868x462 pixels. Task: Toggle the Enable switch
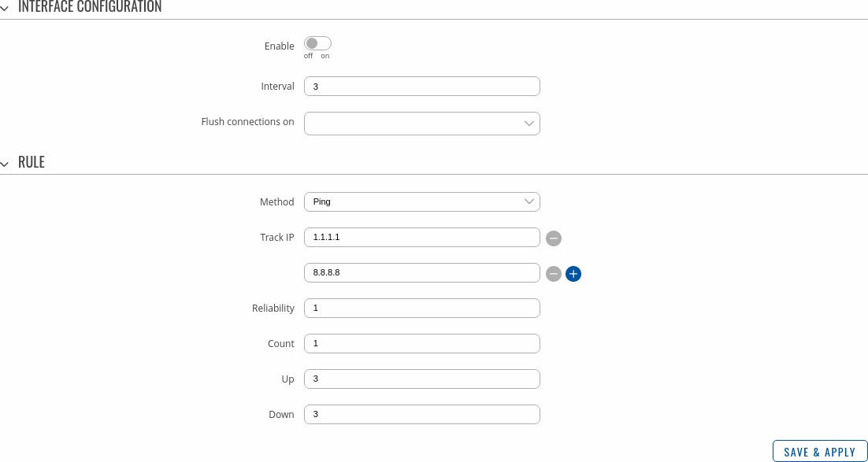(x=317, y=43)
